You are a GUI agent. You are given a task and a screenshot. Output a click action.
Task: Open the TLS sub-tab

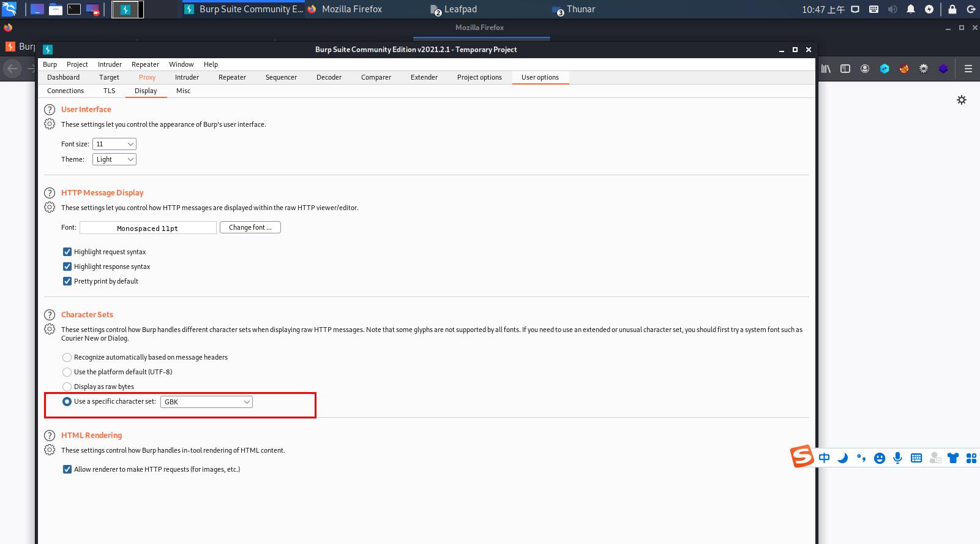(x=109, y=91)
